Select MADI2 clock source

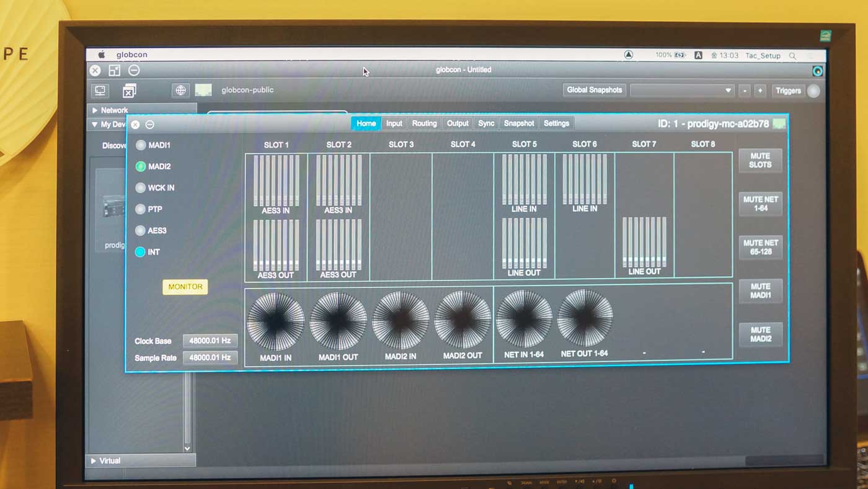pos(141,166)
